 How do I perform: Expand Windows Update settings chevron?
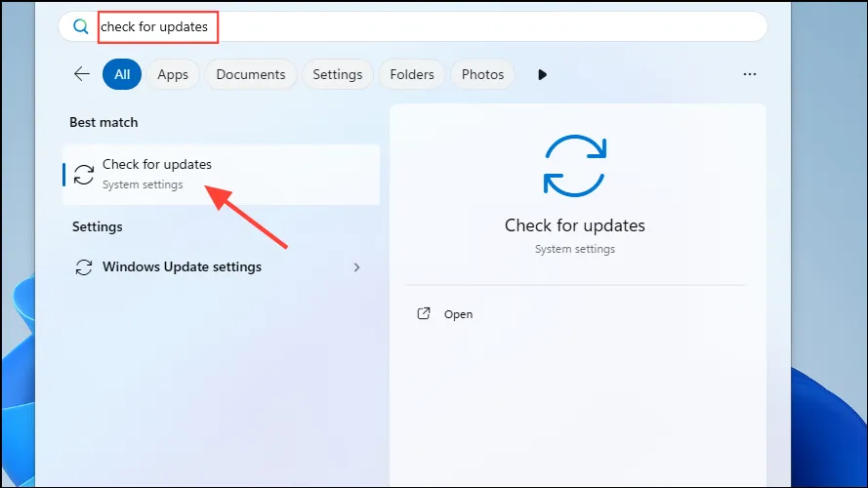[356, 267]
